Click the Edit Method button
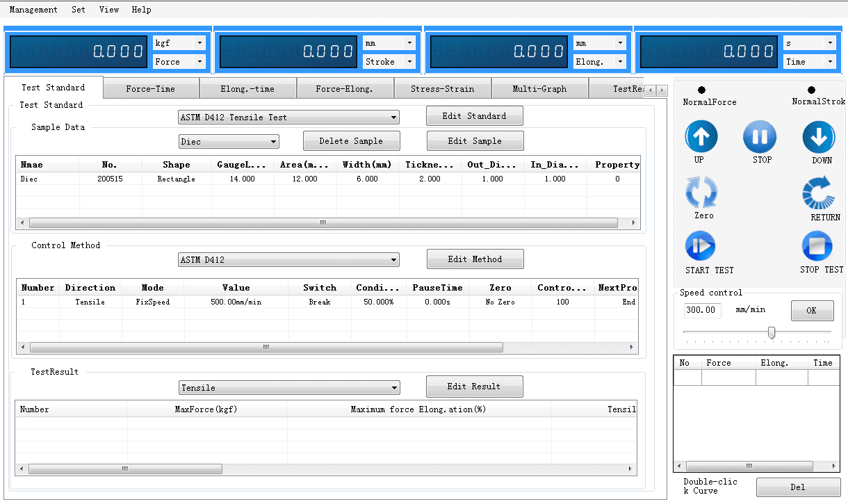The image size is (848, 504). coord(475,259)
